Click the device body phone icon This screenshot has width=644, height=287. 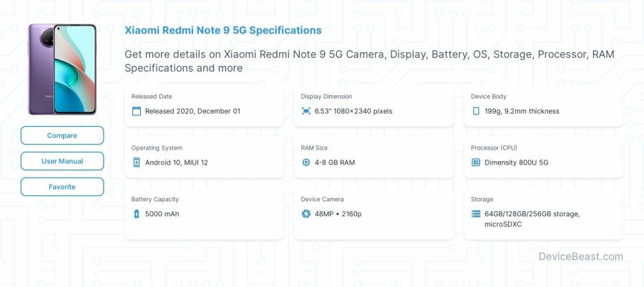pyautogui.click(x=476, y=111)
